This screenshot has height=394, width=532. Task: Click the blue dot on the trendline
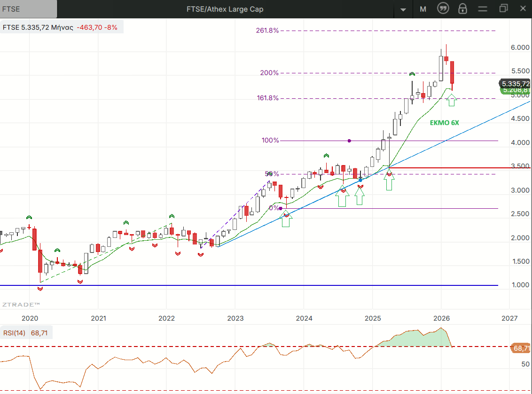pos(360,180)
